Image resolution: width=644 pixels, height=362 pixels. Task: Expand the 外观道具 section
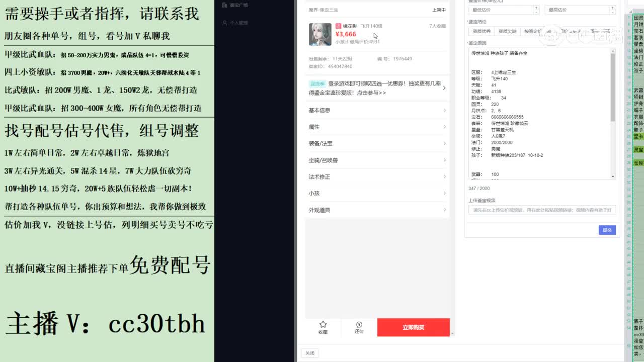pyautogui.click(x=377, y=210)
